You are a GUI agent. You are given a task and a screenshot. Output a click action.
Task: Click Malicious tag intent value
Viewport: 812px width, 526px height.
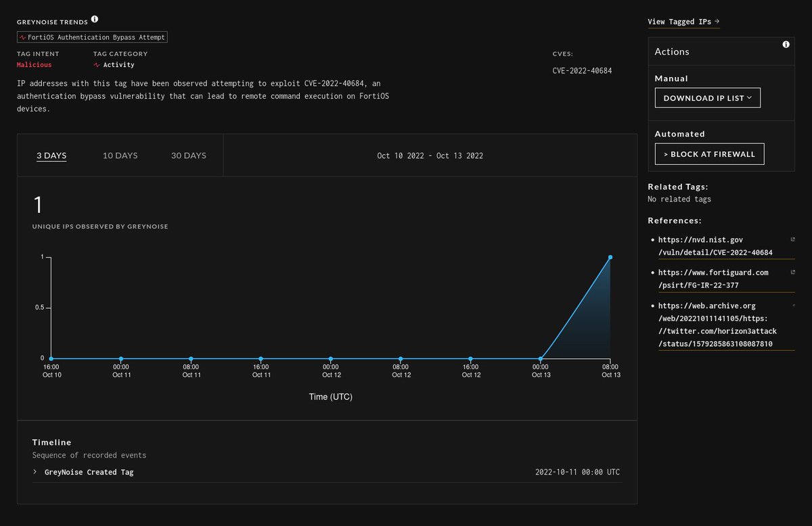point(34,65)
